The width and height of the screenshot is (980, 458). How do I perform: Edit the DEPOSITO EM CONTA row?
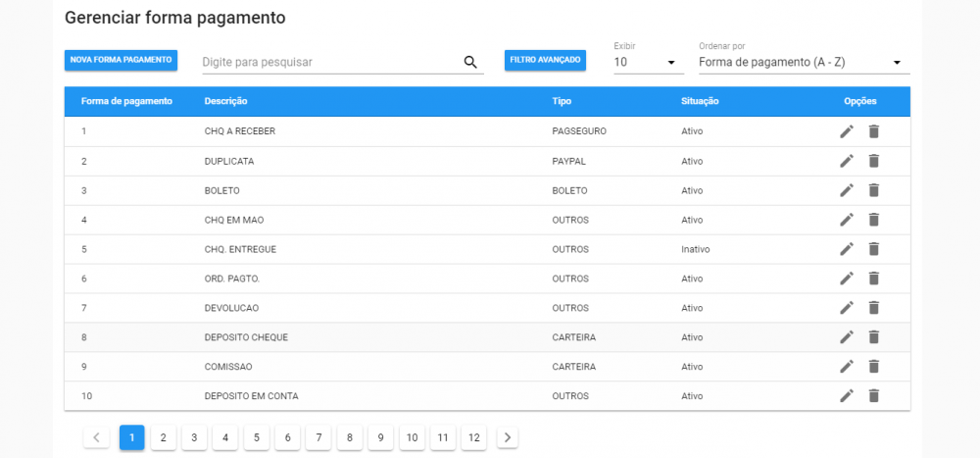click(x=847, y=395)
